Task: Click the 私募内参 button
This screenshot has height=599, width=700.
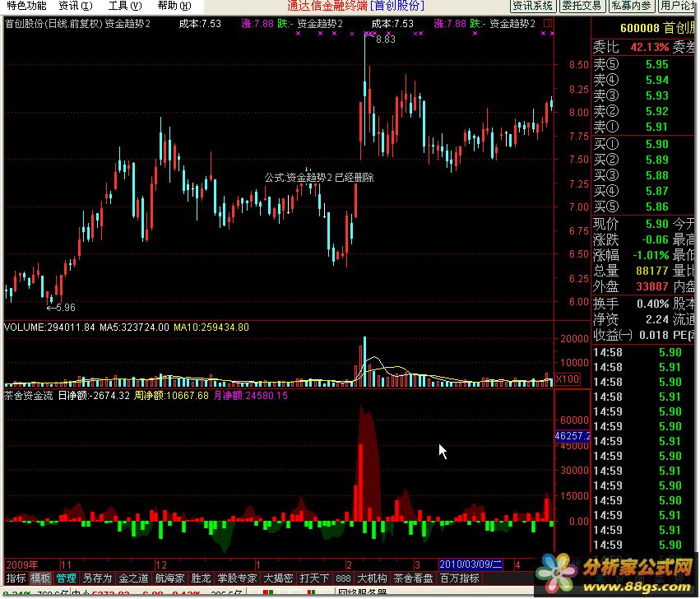Action: (x=631, y=6)
